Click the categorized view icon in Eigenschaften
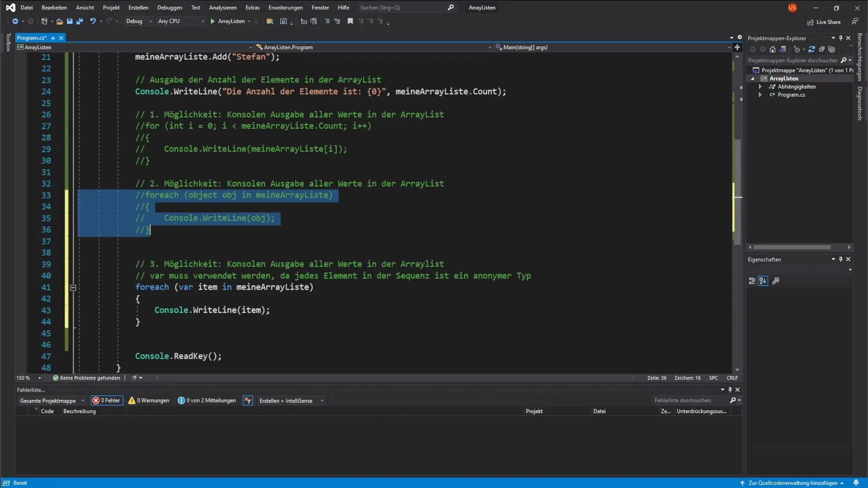The width and height of the screenshot is (868, 488). point(752,281)
